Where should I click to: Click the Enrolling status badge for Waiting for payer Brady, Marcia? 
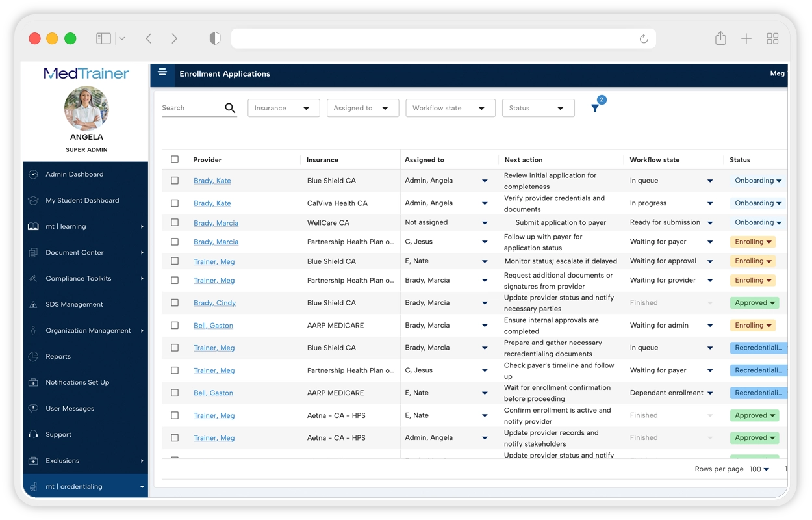(x=754, y=242)
